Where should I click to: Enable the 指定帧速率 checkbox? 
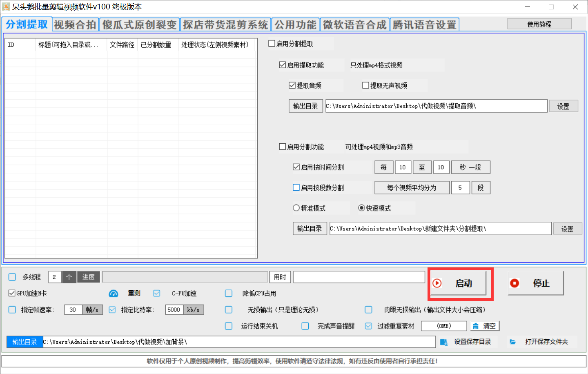[12, 309]
